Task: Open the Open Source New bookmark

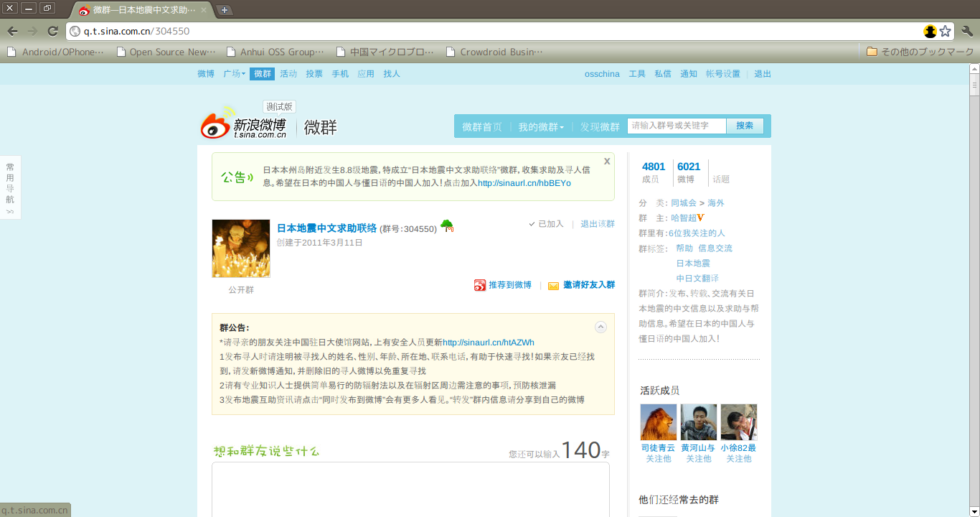Action: (x=166, y=52)
